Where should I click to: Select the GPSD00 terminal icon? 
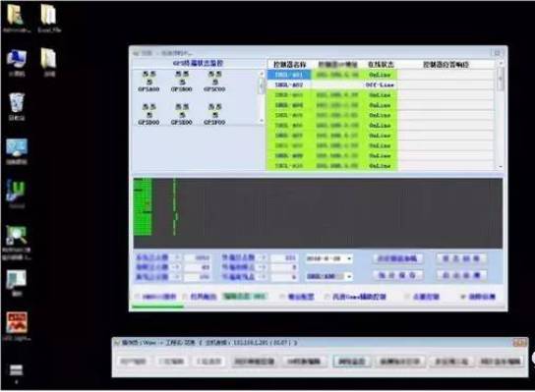coord(149,114)
